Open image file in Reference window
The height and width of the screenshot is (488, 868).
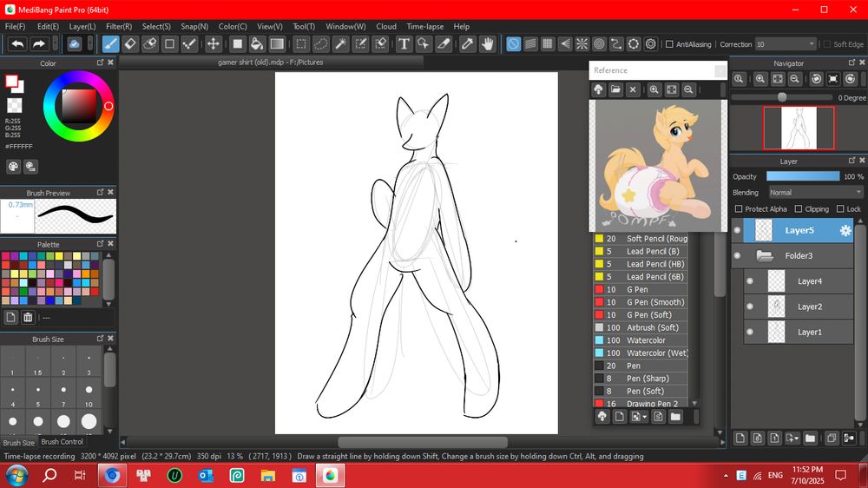(615, 89)
